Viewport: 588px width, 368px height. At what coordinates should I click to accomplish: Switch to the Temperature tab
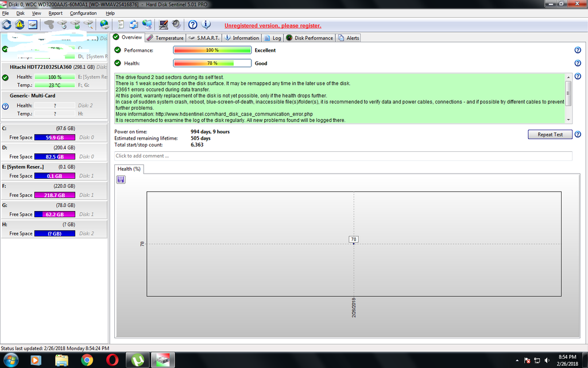pos(165,38)
